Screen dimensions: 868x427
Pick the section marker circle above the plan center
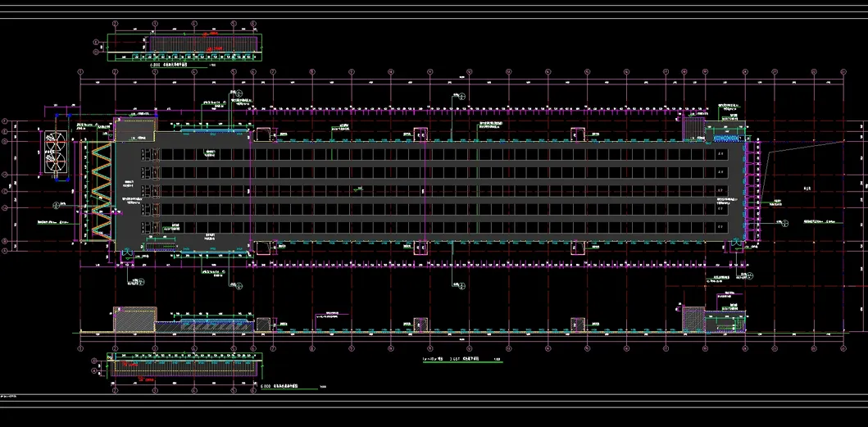[461, 97]
